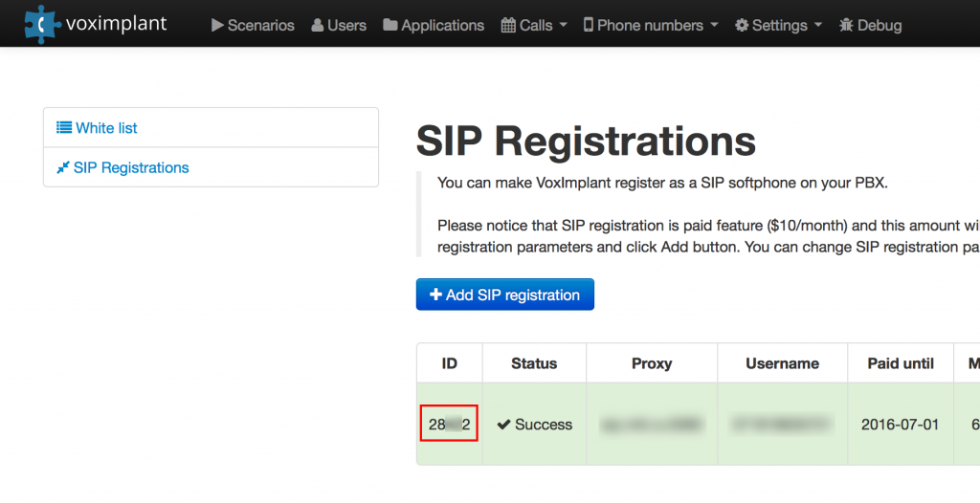
Task: Click the plus icon on Add button
Action: coord(435,295)
